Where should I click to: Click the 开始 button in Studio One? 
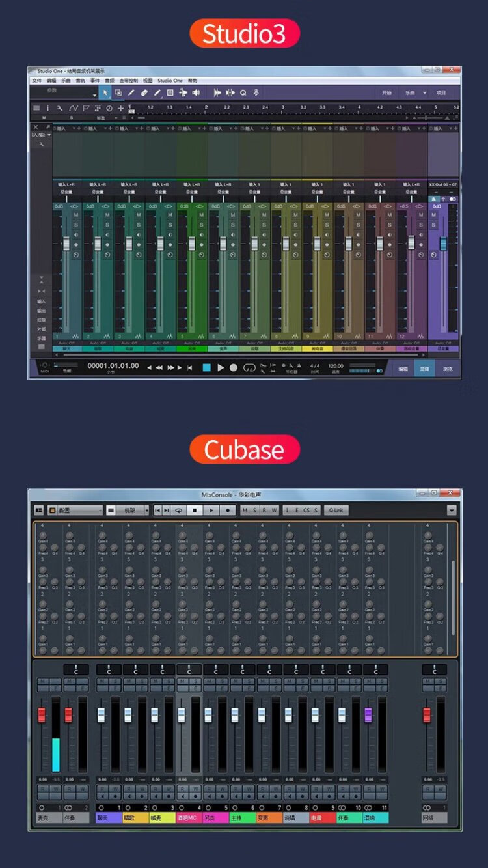pos(386,93)
